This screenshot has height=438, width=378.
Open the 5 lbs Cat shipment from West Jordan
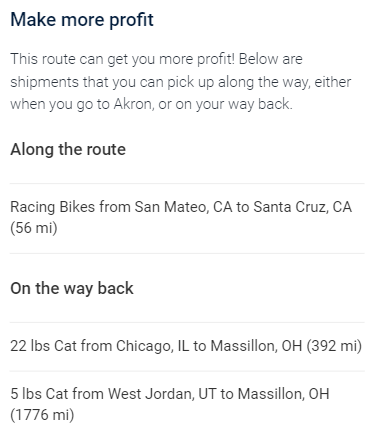pos(187,404)
